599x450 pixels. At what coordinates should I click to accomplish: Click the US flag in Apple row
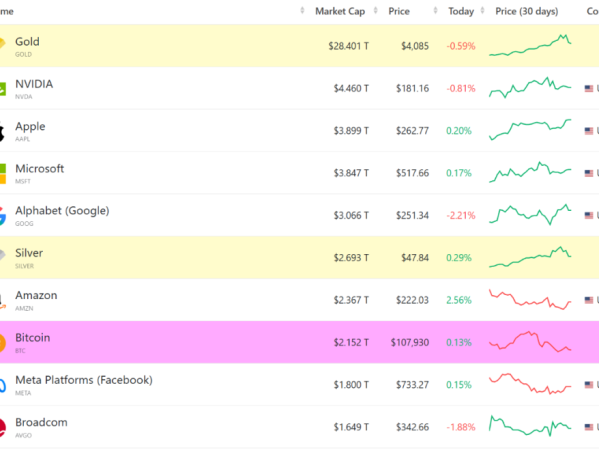click(589, 131)
